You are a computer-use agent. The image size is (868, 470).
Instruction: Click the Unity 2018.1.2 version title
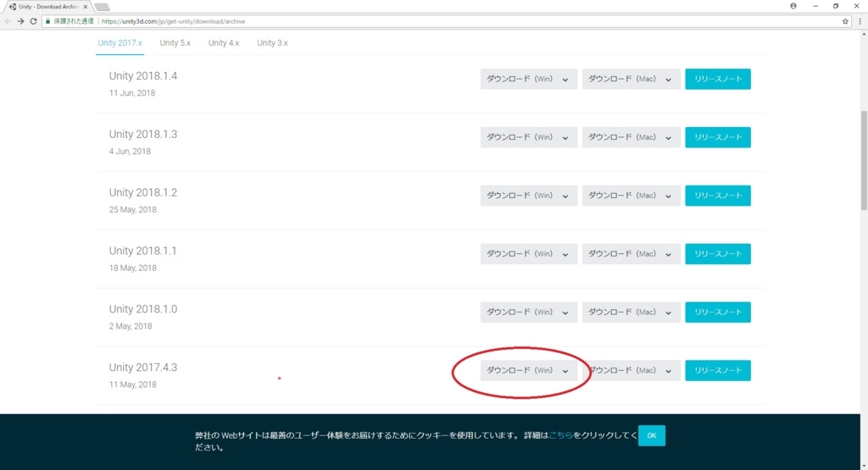point(142,192)
